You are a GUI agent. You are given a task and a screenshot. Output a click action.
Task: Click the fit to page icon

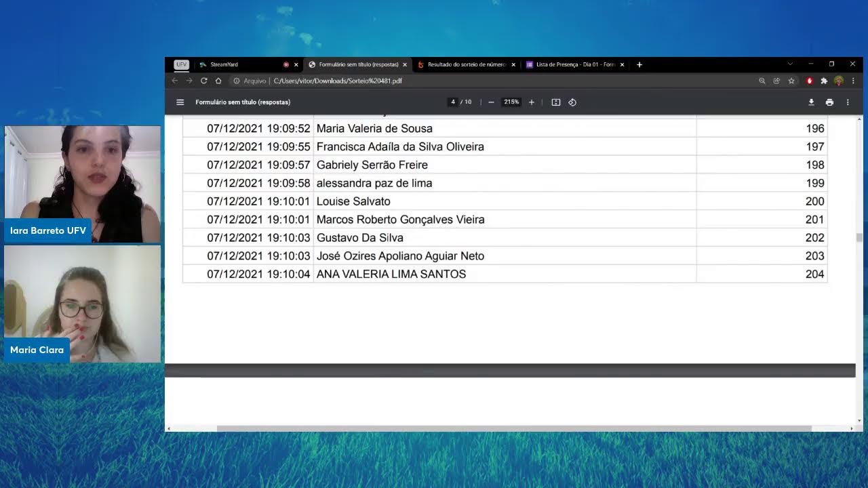click(556, 102)
